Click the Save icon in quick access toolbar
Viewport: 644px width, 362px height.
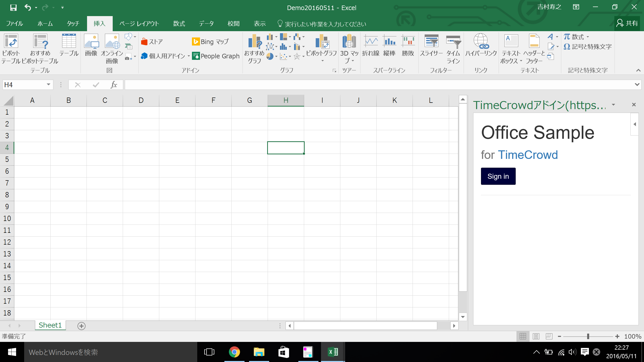[x=13, y=8]
